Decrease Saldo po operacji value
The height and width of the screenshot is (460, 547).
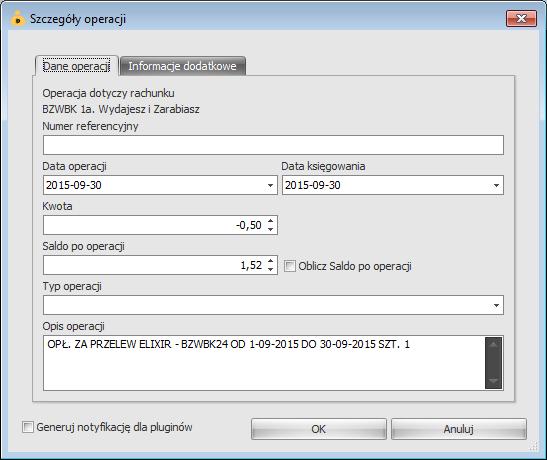[x=271, y=269]
